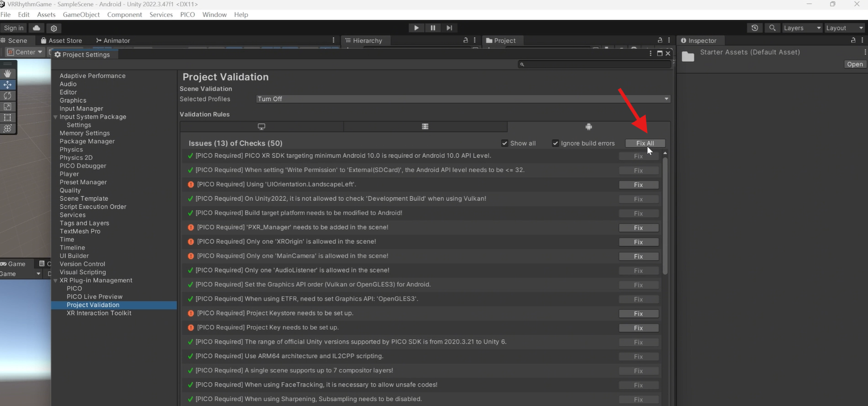Switch to the Asset Store tab
Screen dimensions: 868x406
pos(61,40)
